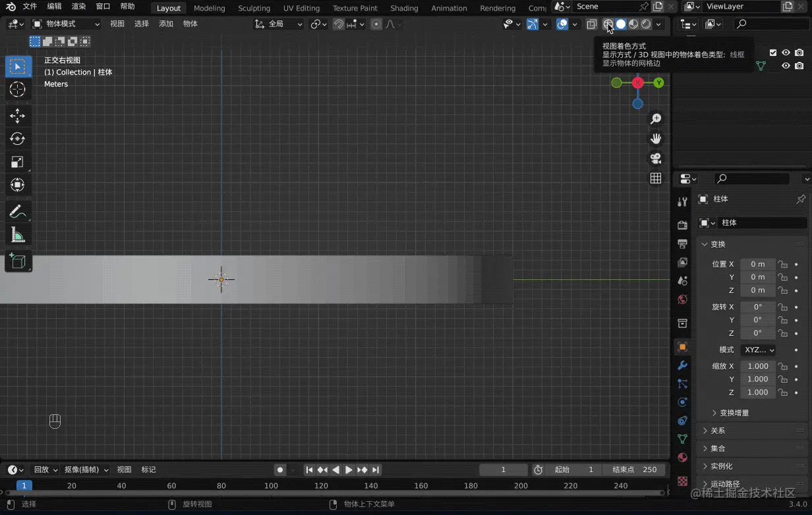Open the Scene properties tab
This screenshot has width=812, height=515.
pos(682,281)
